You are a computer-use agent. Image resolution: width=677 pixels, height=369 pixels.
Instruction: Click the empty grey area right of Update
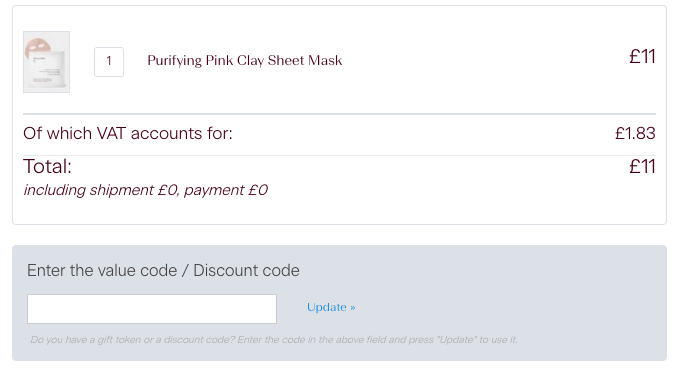[509, 307]
